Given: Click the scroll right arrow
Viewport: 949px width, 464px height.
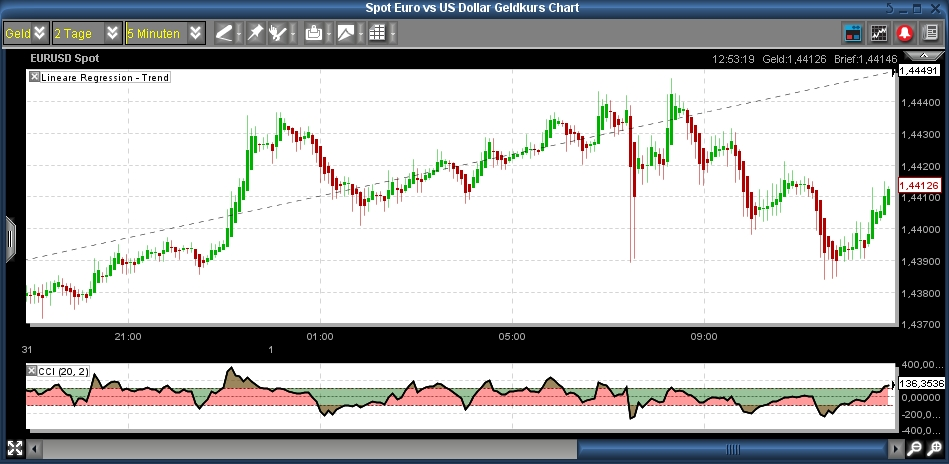Looking at the screenshot, I should pyautogui.click(x=896, y=449).
